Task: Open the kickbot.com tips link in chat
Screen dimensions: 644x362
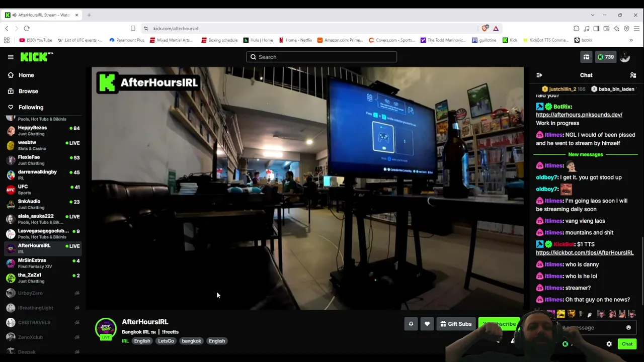Action: [x=585, y=252]
